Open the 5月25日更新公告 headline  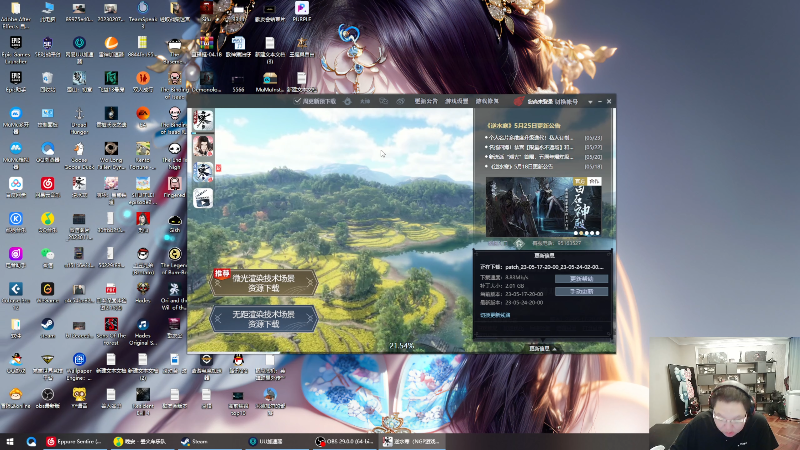523,125
